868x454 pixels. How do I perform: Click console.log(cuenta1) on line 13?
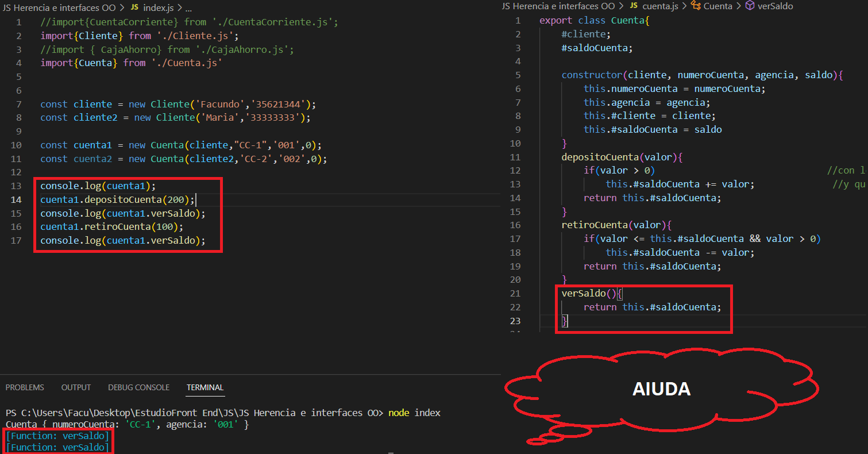tap(98, 186)
